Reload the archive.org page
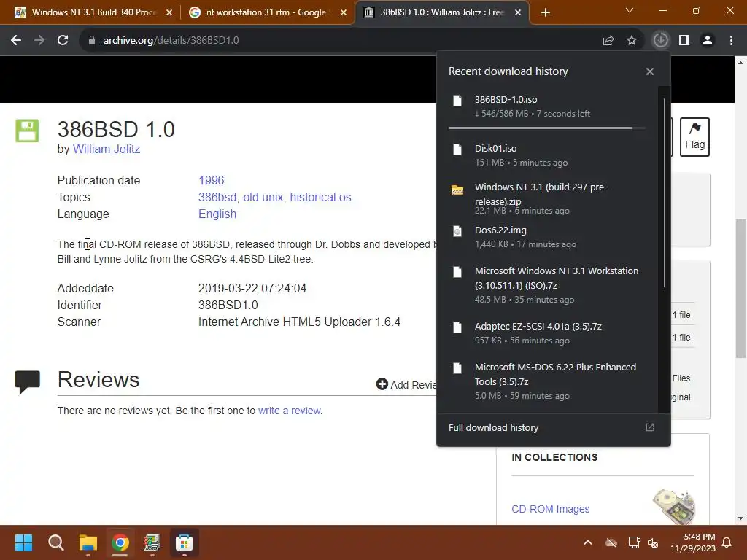This screenshot has height=560, width=747. coord(63,41)
